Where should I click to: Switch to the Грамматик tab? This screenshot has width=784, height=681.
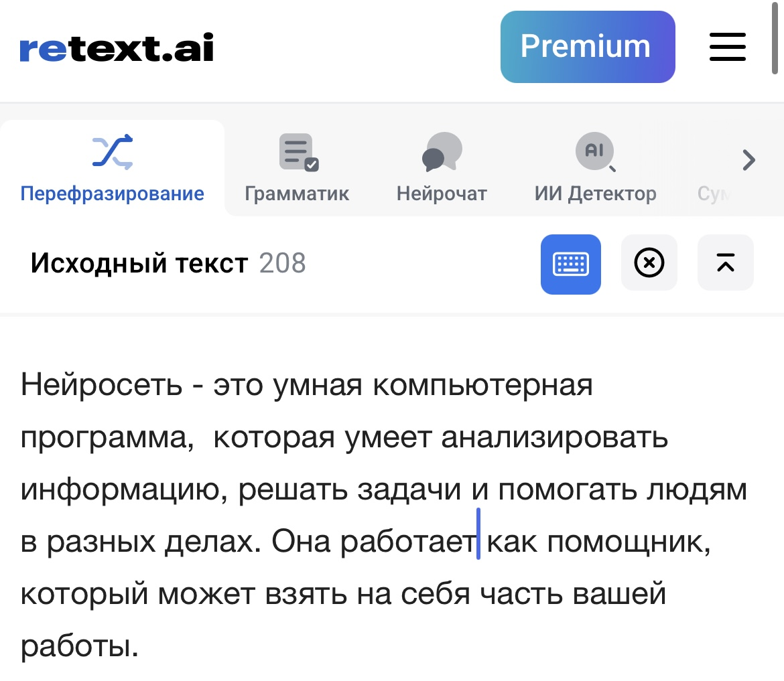point(297,194)
